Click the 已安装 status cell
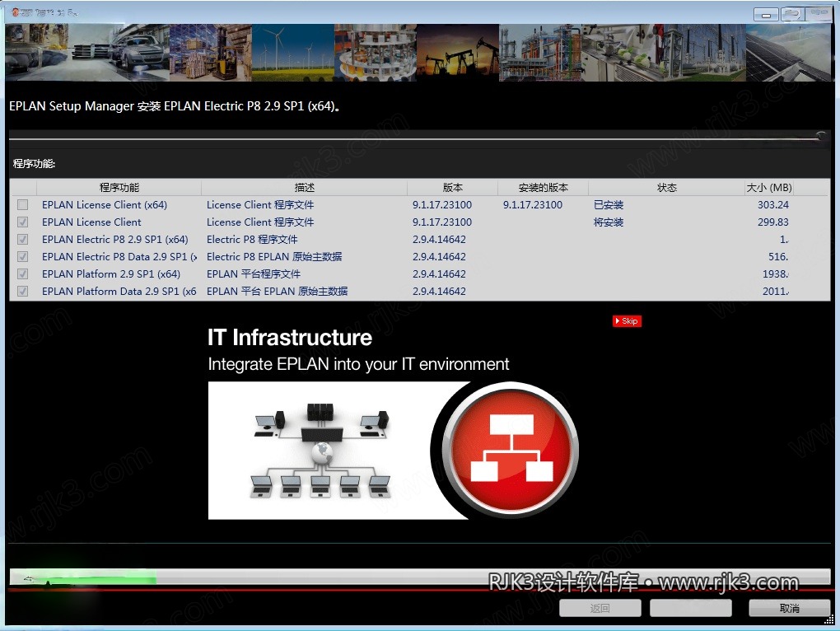 pyautogui.click(x=608, y=204)
